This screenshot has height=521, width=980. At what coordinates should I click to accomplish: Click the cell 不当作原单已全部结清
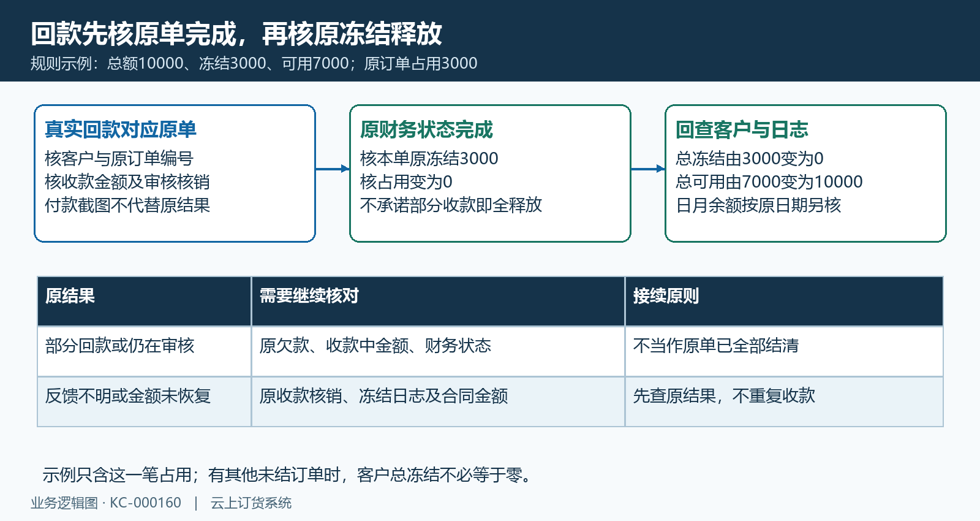pos(784,351)
